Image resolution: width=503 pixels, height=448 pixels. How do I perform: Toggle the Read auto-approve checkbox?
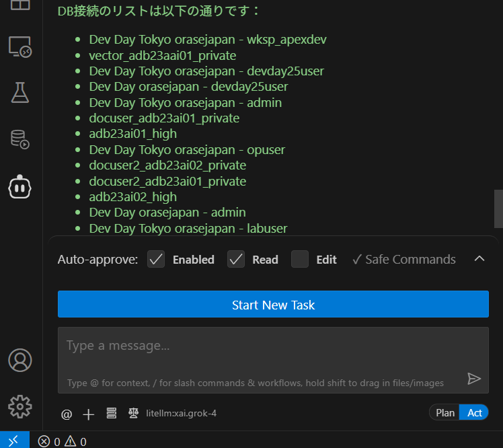[236, 259]
